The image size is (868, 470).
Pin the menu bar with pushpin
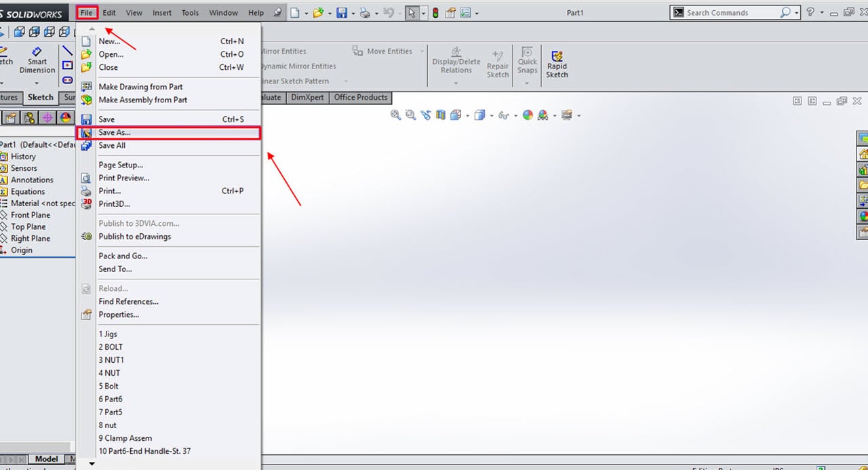[x=277, y=12]
